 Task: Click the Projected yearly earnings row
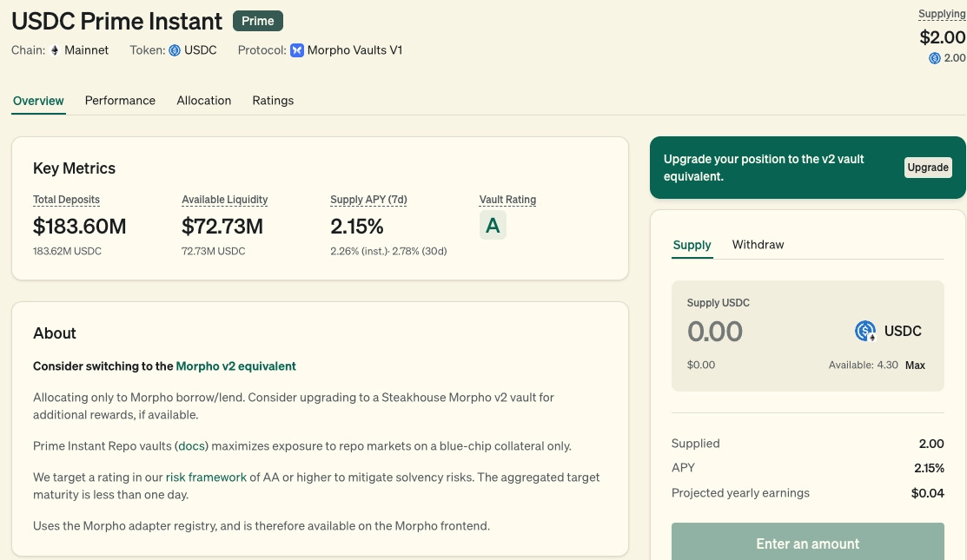(x=807, y=493)
